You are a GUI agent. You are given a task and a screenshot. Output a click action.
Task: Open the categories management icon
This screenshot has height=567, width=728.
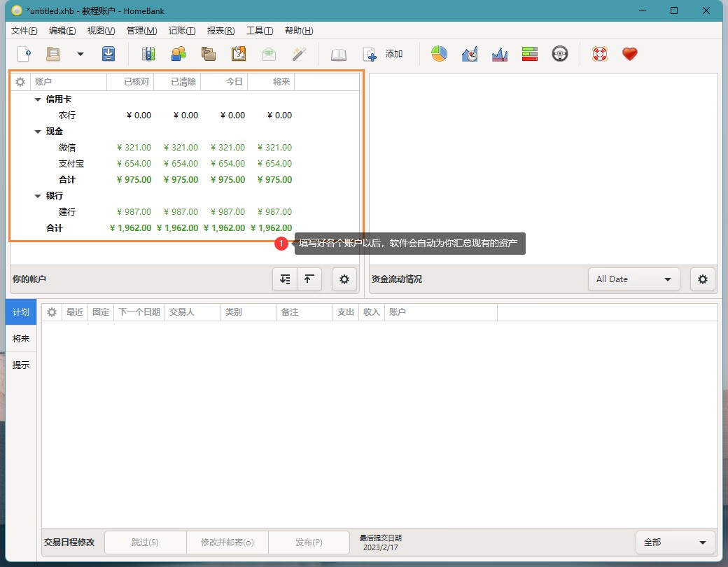click(x=209, y=54)
